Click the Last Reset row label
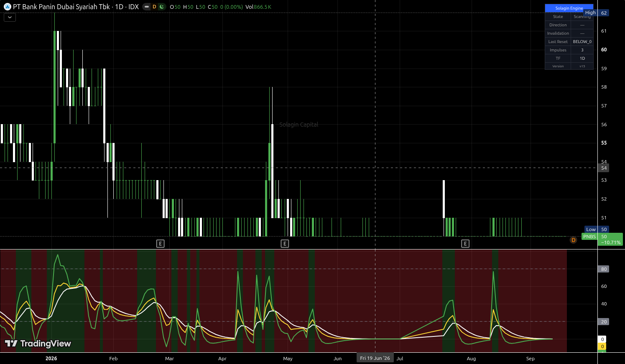 click(x=558, y=42)
